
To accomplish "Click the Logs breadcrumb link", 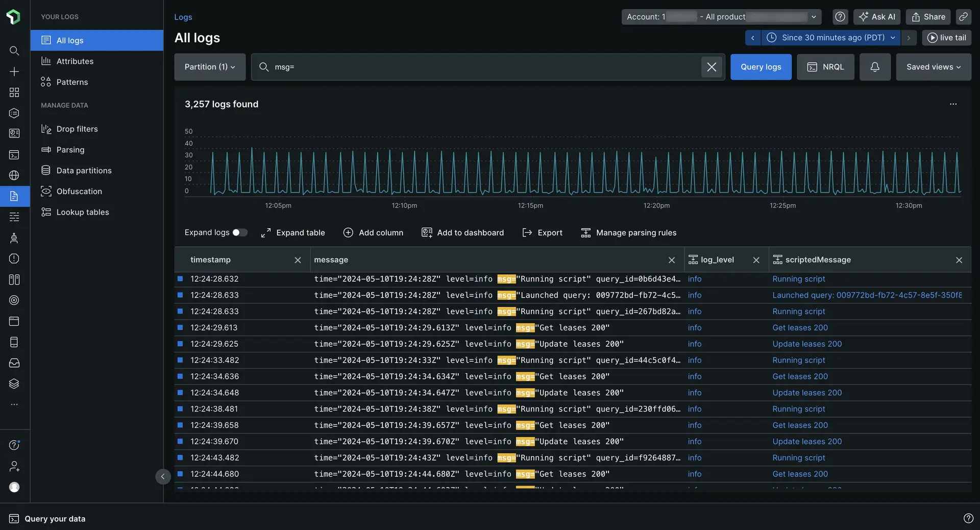I will coord(183,17).
